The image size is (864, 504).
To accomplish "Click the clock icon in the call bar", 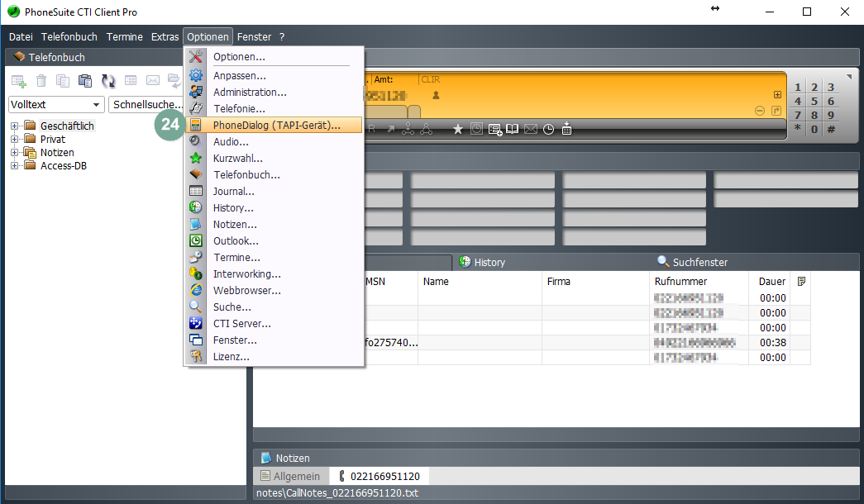I will [548, 129].
